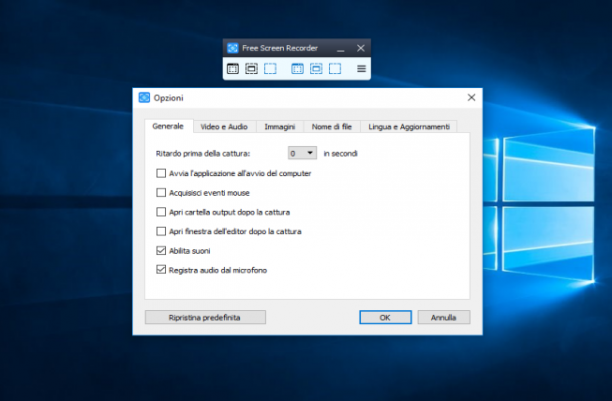Close the Opzioni dialog

[471, 97]
